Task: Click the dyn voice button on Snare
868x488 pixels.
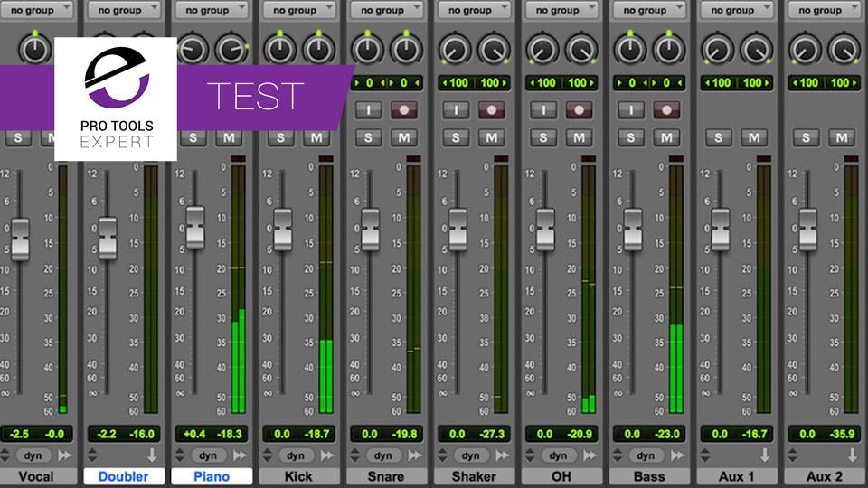Action: pyautogui.click(x=383, y=455)
